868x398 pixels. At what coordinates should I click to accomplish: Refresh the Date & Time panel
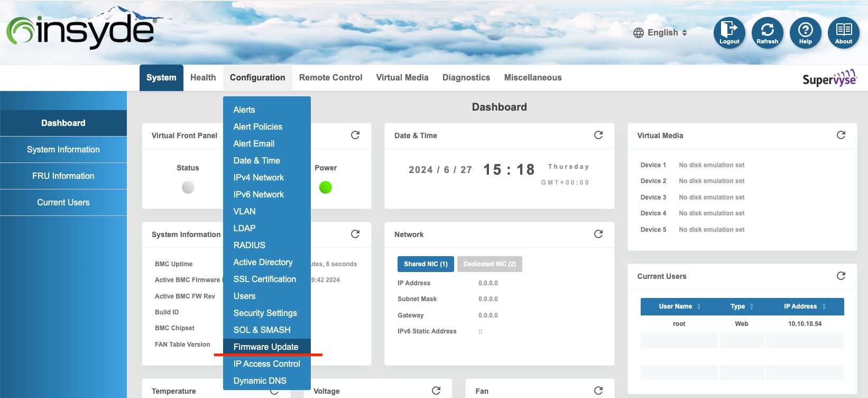point(598,135)
